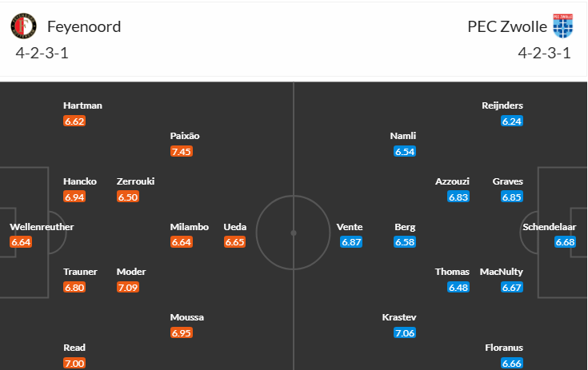The height and width of the screenshot is (370, 588).
Task: Click on goalkeeper Wellenreuther's name
Action: pyautogui.click(x=42, y=227)
